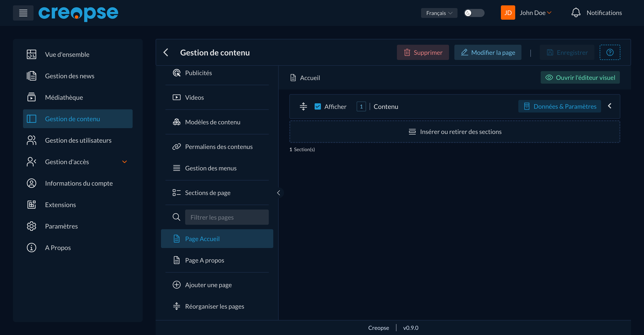The height and width of the screenshot is (335, 644).
Task: Open Gestion des news
Action: pos(78,76)
